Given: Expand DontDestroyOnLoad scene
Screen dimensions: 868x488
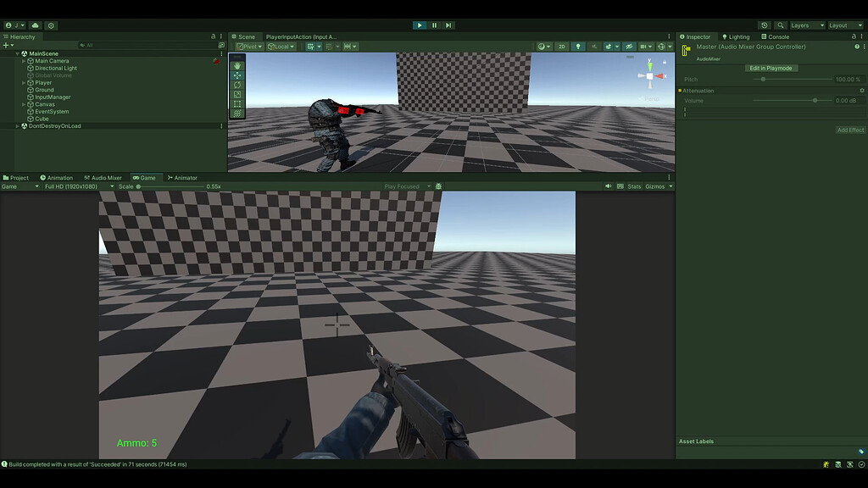Looking at the screenshot, I should pyautogui.click(x=17, y=126).
